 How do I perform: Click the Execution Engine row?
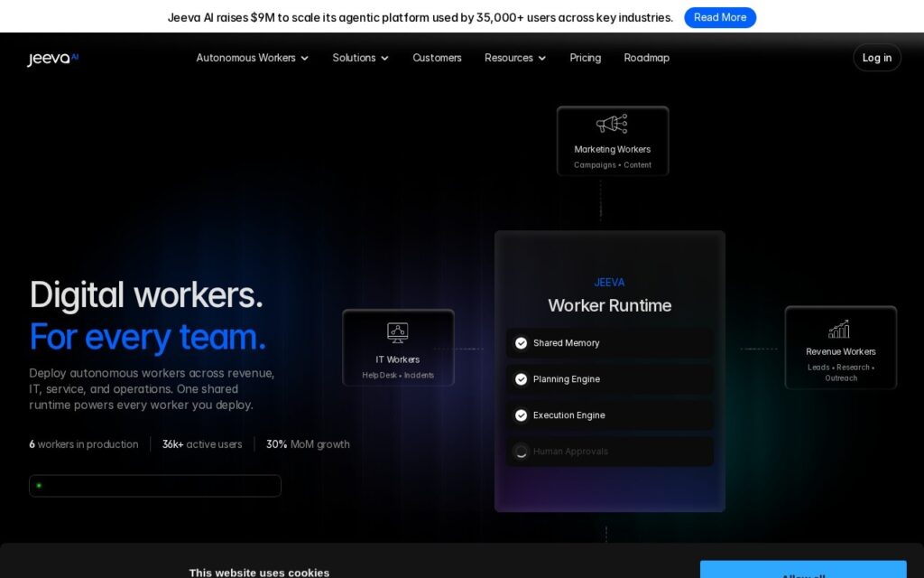click(x=609, y=415)
